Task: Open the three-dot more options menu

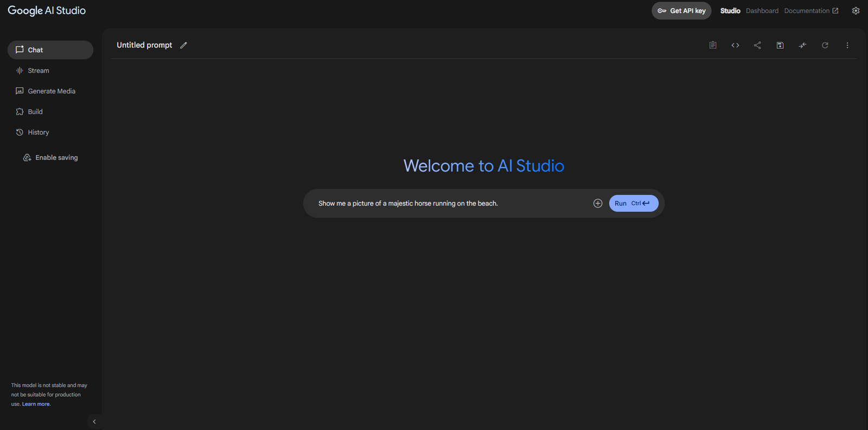Action: coord(847,46)
